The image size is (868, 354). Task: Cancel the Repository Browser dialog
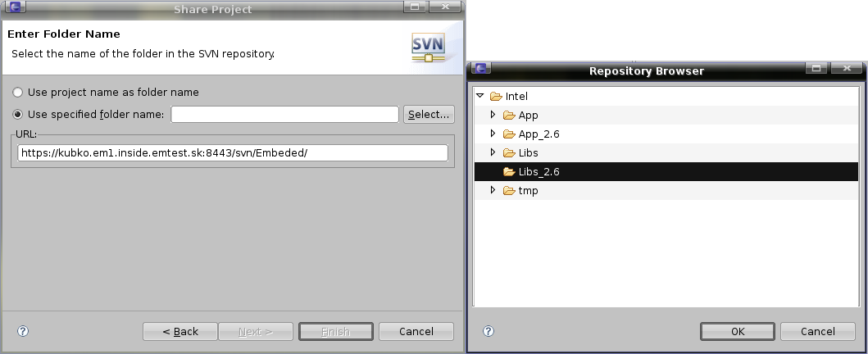(x=817, y=331)
